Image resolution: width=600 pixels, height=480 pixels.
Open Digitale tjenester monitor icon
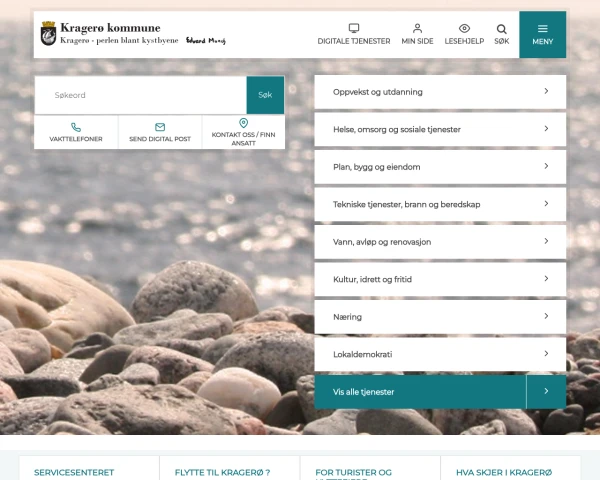click(x=354, y=29)
